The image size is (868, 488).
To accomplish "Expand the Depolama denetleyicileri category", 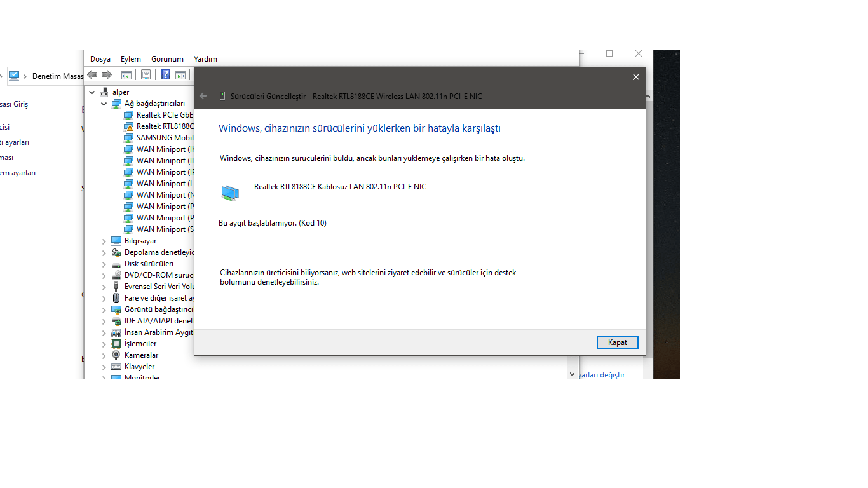I will pyautogui.click(x=104, y=252).
